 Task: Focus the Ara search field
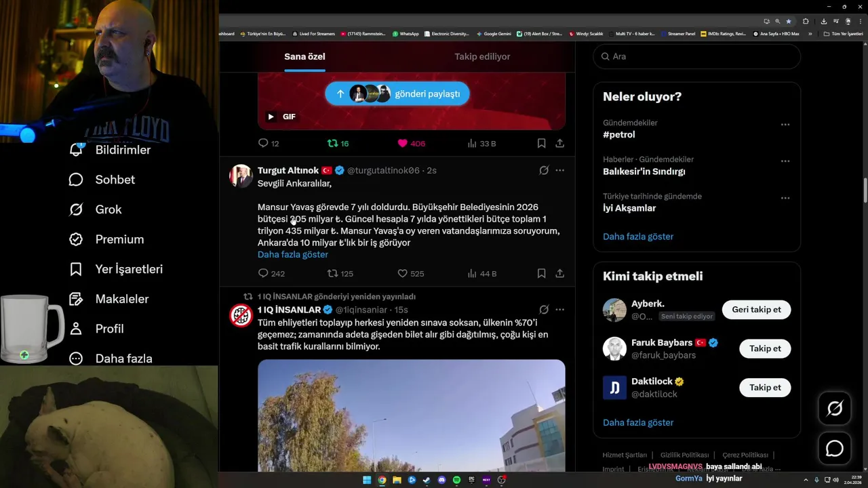pyautogui.click(x=696, y=56)
